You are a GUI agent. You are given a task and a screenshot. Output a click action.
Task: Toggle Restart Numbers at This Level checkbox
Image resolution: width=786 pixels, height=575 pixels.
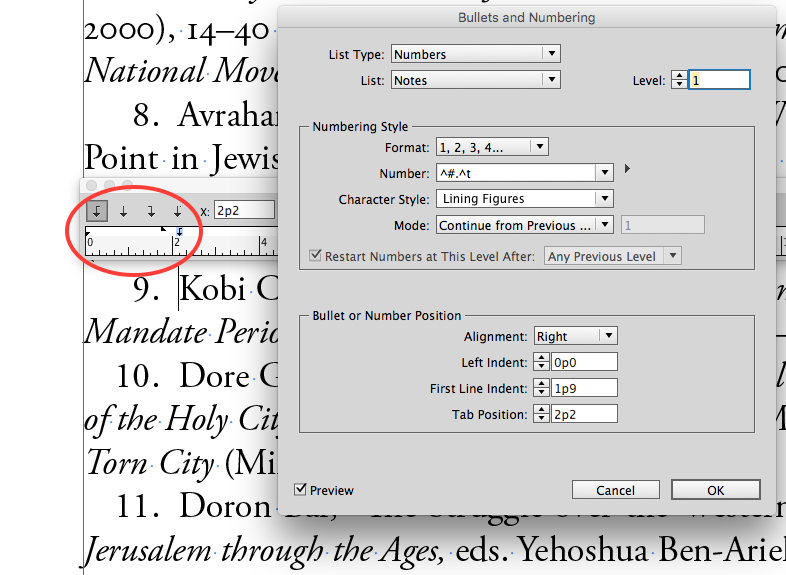(x=315, y=256)
